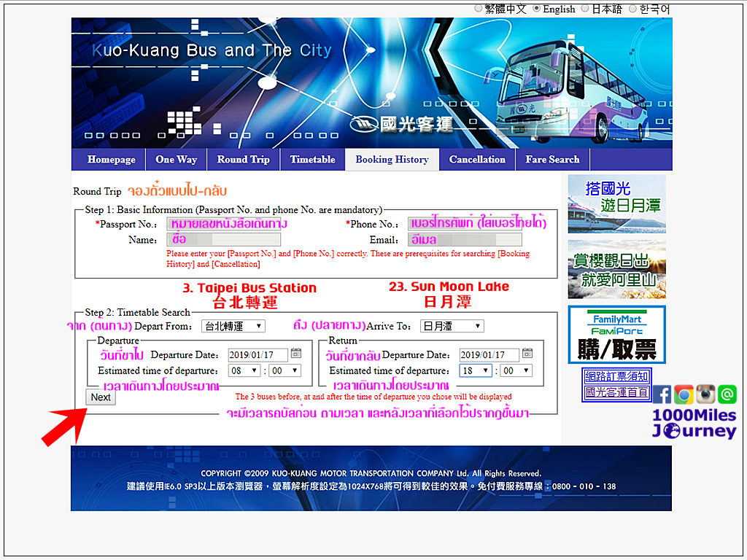Open the 網路訂票須知 link

coord(616,376)
